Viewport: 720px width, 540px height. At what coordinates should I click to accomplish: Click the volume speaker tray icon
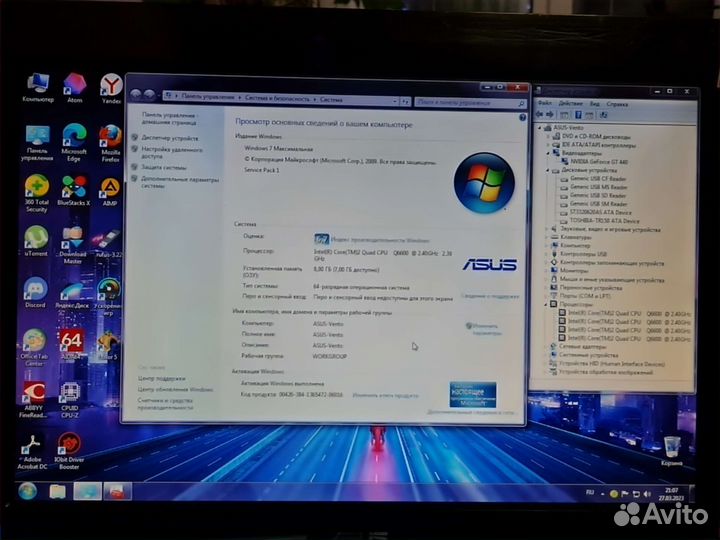(x=647, y=494)
